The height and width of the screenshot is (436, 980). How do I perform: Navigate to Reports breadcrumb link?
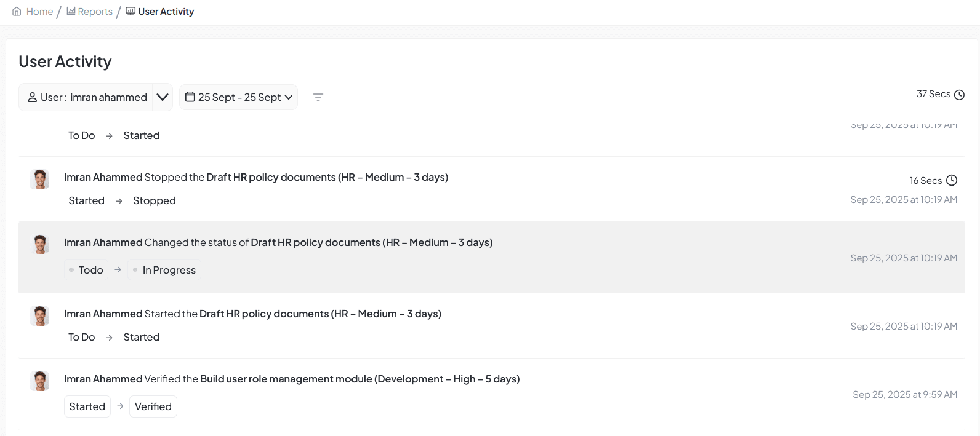click(x=95, y=12)
